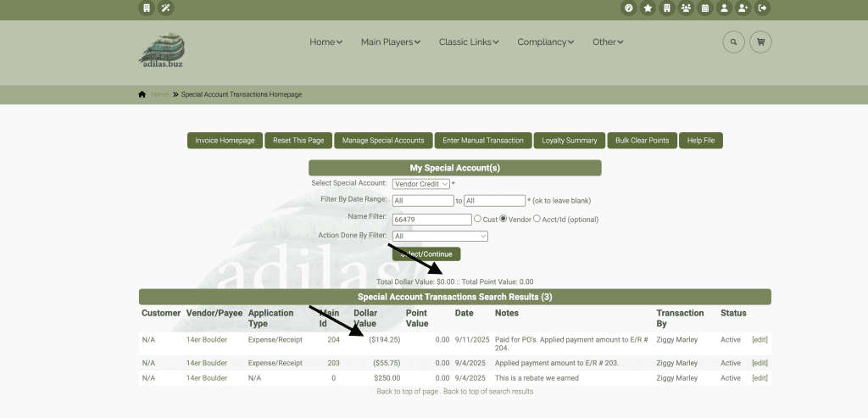
Task: Click the Manage Special Accounts button
Action: [384, 140]
